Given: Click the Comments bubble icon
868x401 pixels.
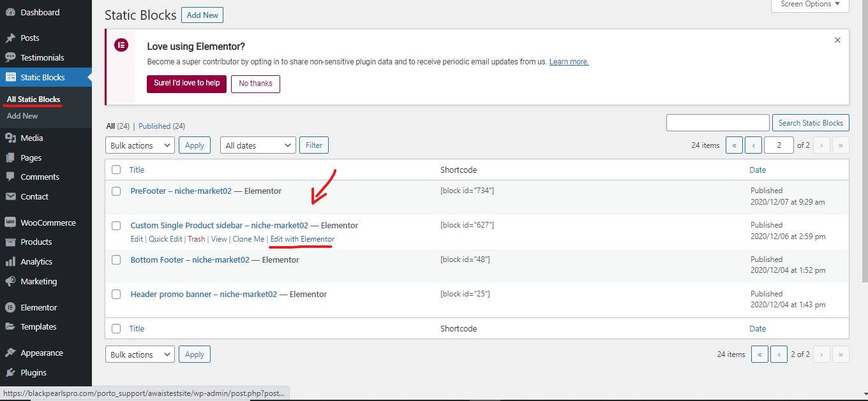Looking at the screenshot, I should coord(10,177).
